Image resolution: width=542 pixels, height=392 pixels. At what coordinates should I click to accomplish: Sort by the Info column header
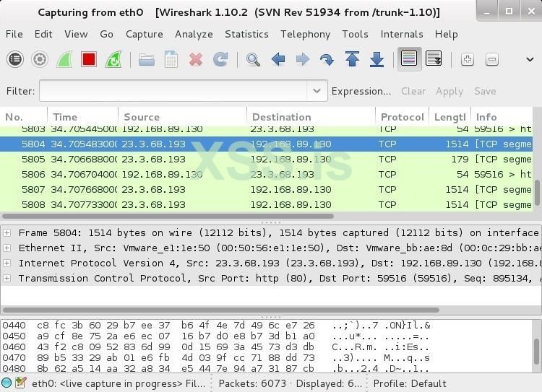pos(502,117)
